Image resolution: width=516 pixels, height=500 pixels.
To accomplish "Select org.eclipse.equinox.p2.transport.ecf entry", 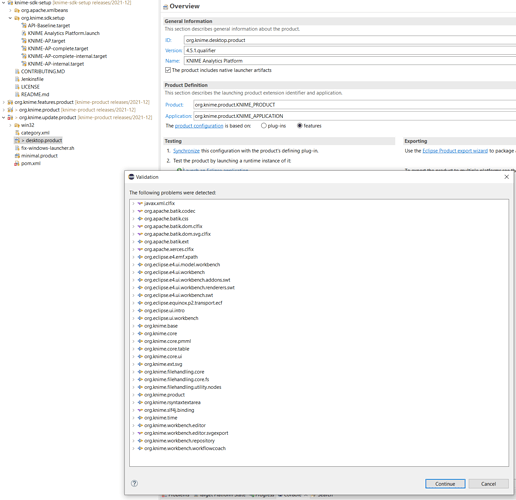I will pos(183,303).
